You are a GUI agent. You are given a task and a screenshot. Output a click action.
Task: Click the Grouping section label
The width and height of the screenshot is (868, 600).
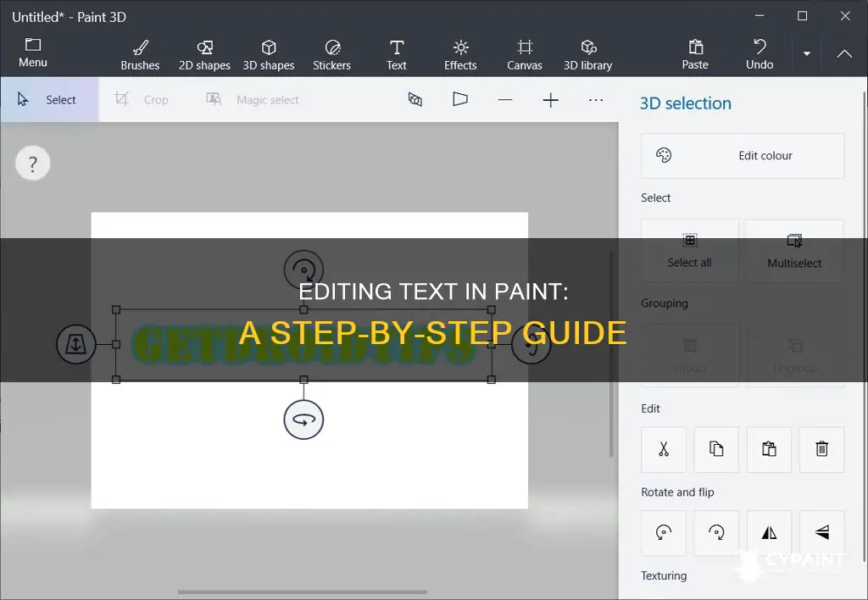tap(665, 303)
